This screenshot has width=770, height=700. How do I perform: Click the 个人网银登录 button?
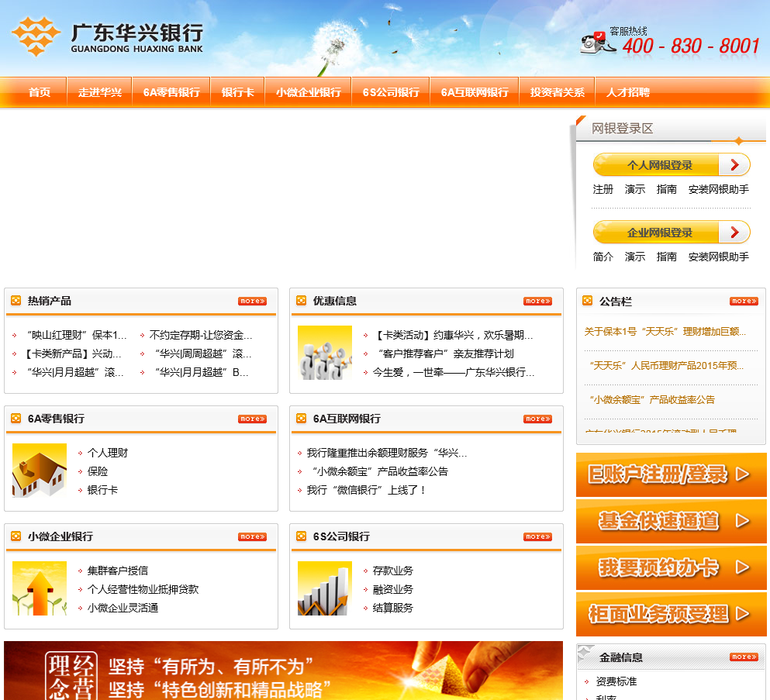tap(672, 165)
